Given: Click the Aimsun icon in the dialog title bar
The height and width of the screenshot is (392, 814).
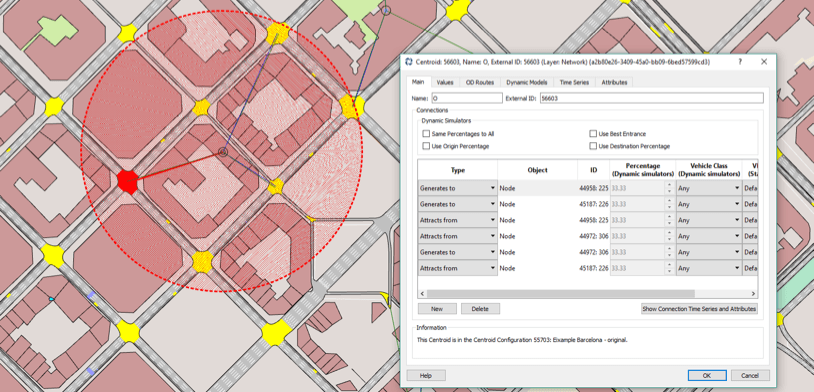Looking at the screenshot, I should click(x=409, y=61).
